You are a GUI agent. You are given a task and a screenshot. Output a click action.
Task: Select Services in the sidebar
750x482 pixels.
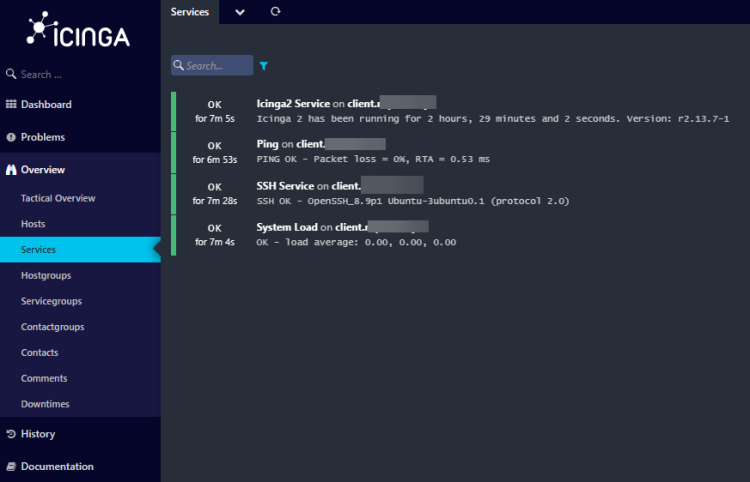(80, 250)
